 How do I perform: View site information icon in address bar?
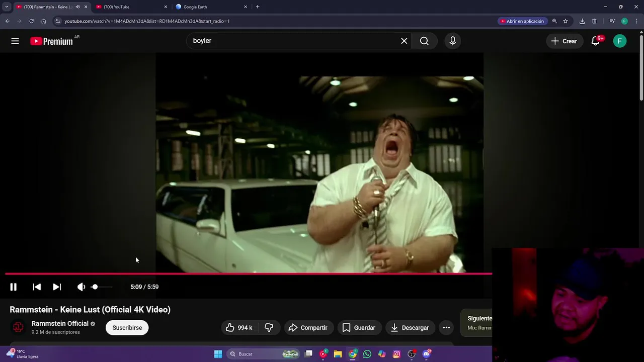point(58,21)
